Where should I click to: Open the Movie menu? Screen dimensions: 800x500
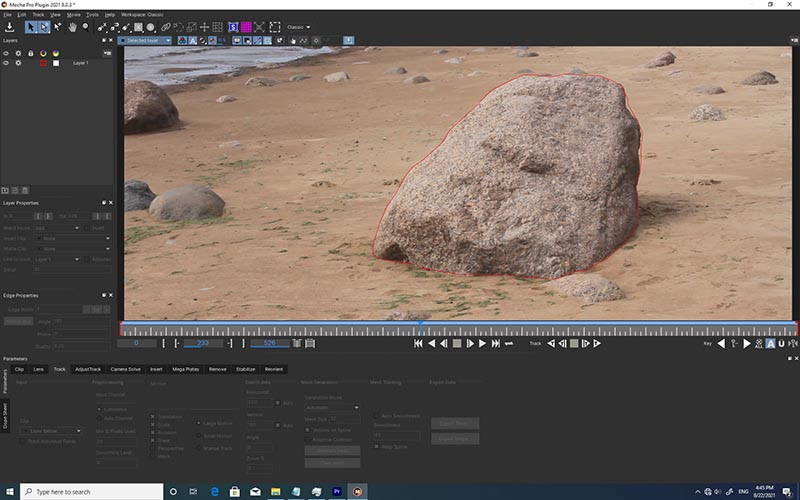[x=73, y=15]
